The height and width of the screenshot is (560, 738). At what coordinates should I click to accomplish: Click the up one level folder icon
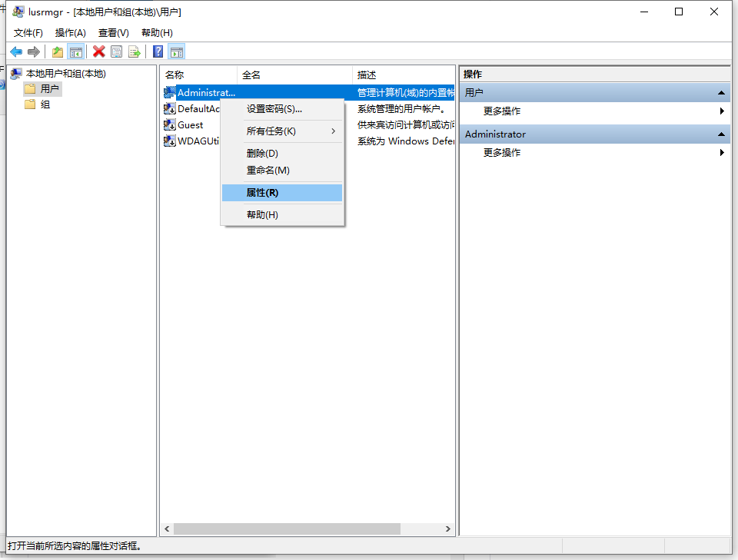click(57, 51)
